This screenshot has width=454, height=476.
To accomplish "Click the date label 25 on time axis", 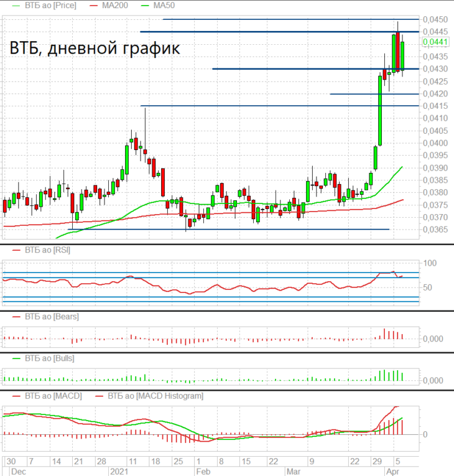I will [x=178, y=462].
